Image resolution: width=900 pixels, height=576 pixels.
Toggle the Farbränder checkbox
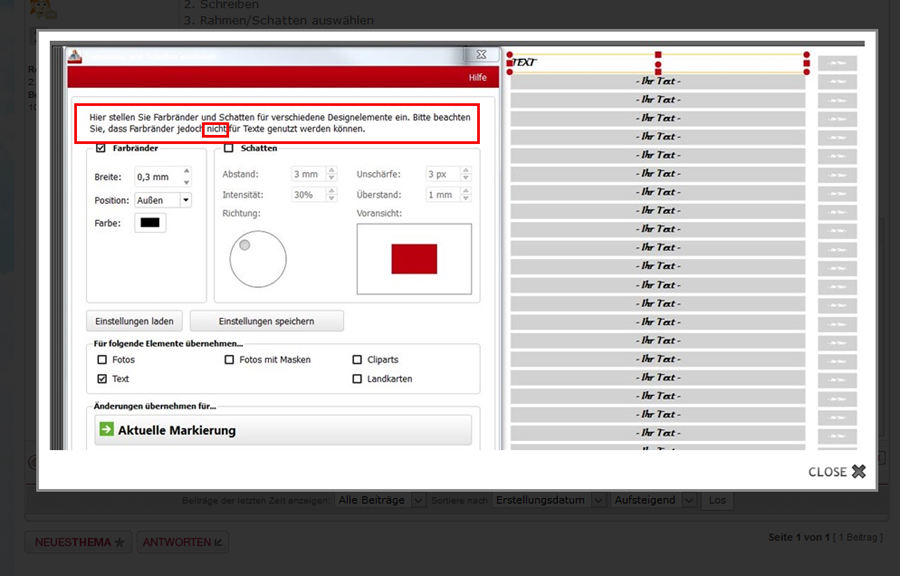pyautogui.click(x=101, y=148)
